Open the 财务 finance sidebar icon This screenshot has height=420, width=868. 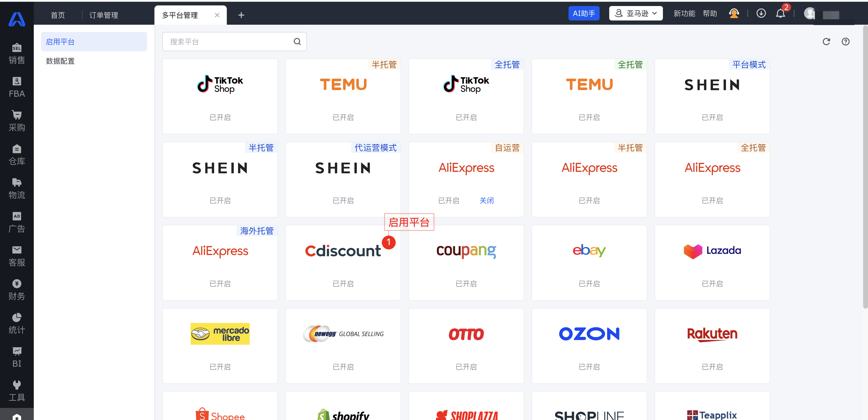pyautogui.click(x=17, y=290)
